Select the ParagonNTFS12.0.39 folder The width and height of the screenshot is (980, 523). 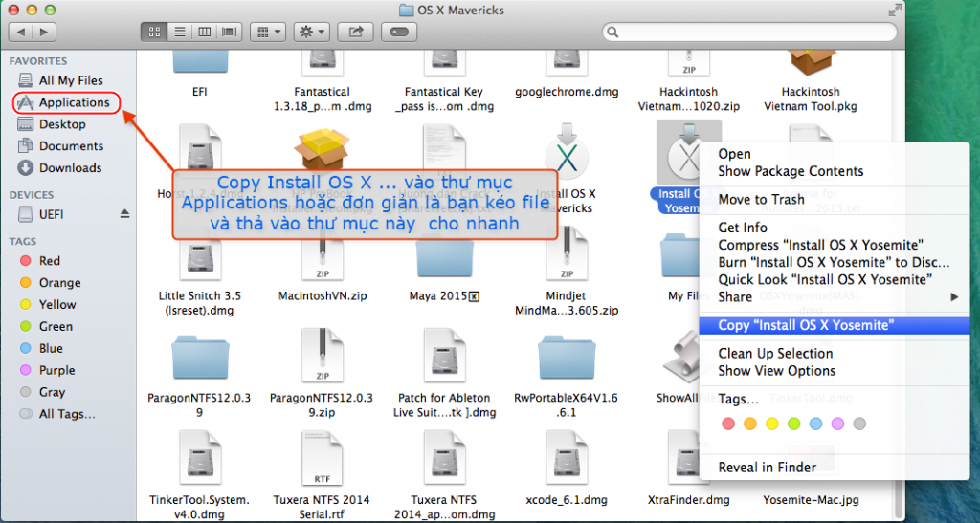pos(200,358)
